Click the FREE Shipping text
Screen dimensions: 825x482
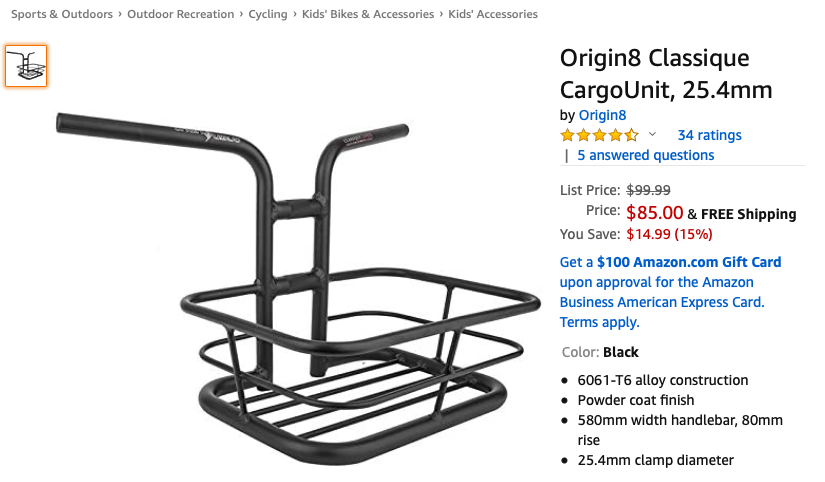coord(748,214)
